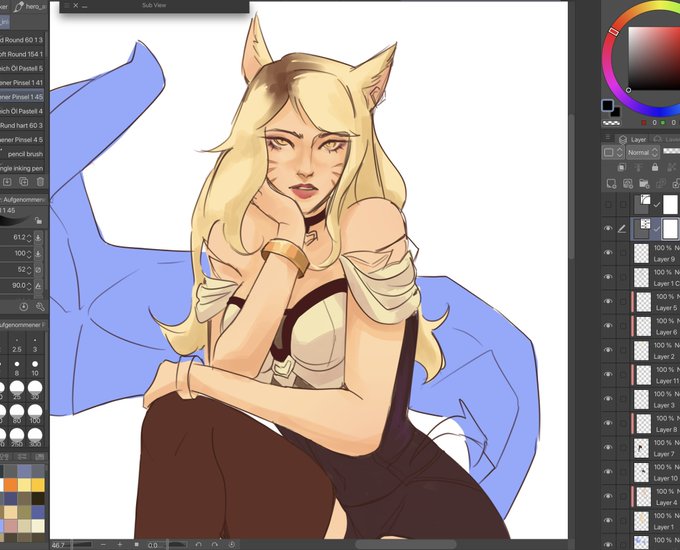Adjust the stepper showing value 52

(x=29, y=269)
